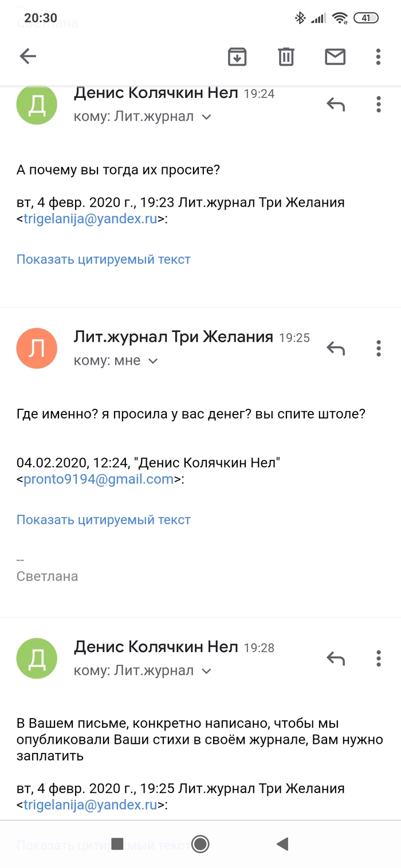This screenshot has height=868, width=401.
Task: Mark conversation as unread envelope icon
Action: [335, 56]
